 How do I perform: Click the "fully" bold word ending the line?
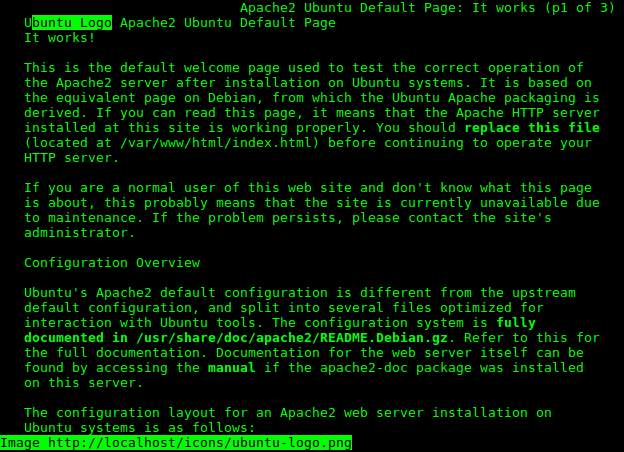[x=516, y=323]
